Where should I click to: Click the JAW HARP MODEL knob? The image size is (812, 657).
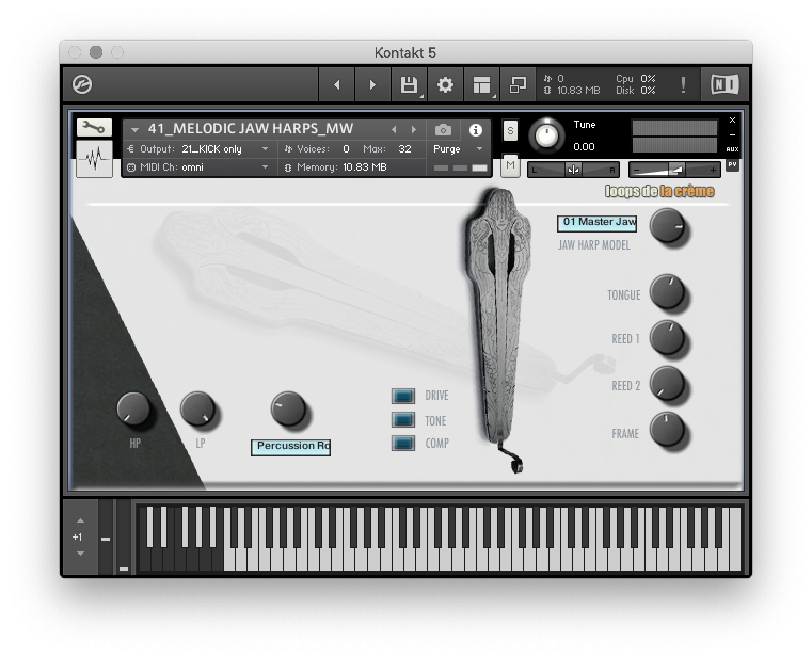tap(667, 227)
